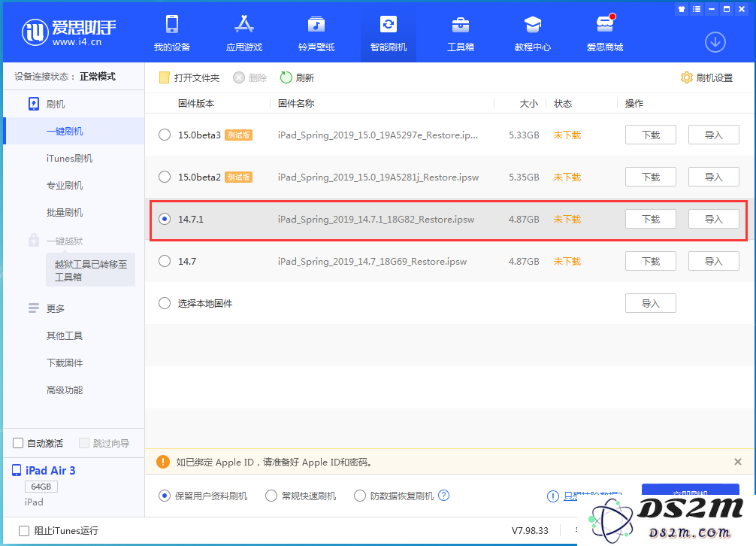Select 防数据恢复刷机 flash mode
The height and width of the screenshot is (546, 756).
click(360, 496)
